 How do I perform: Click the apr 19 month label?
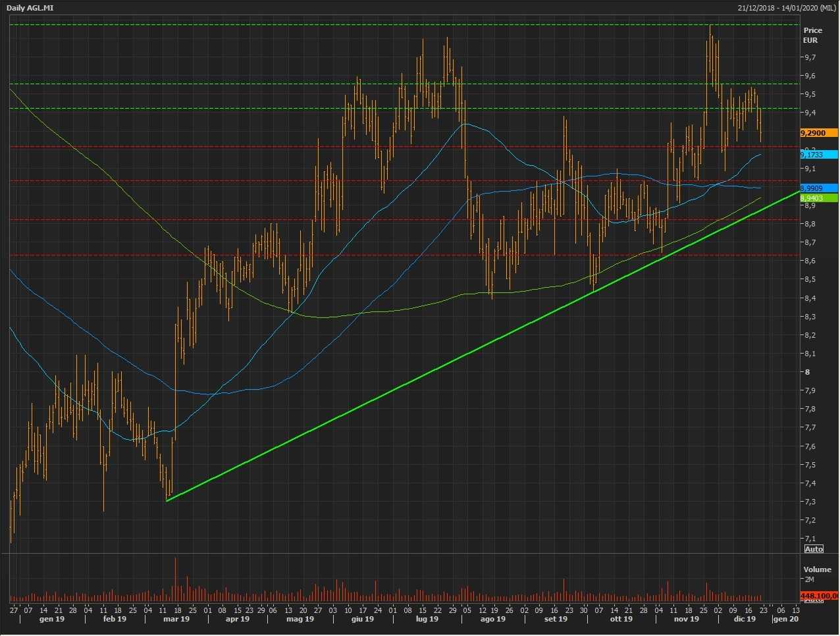(x=238, y=619)
